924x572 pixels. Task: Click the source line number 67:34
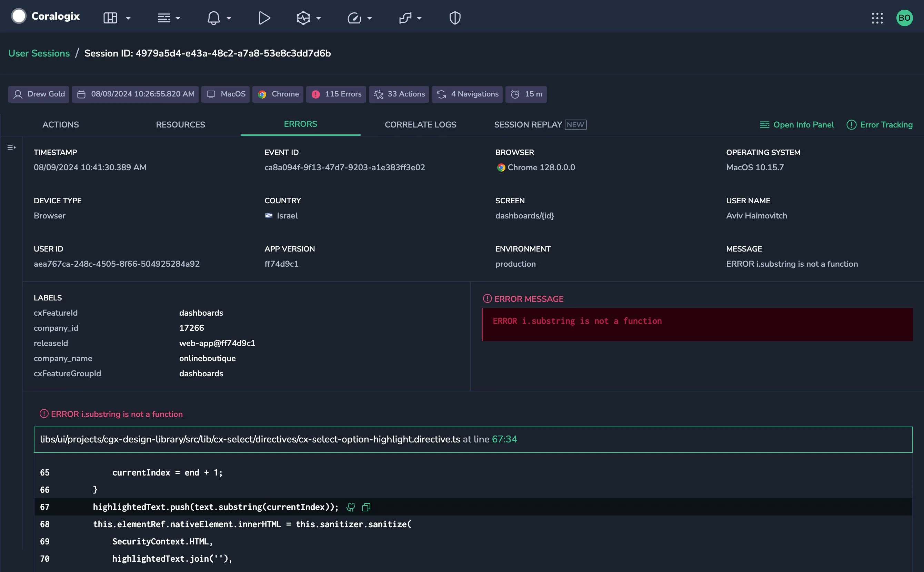[504, 439]
